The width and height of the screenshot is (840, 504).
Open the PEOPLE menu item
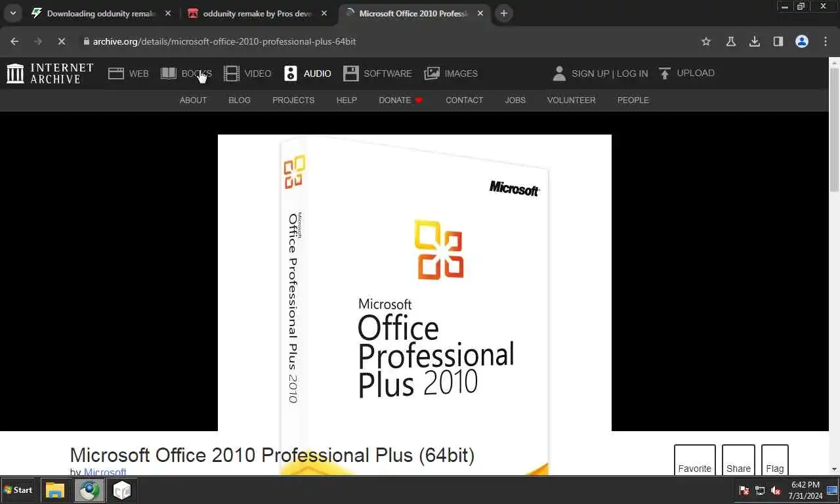(x=633, y=100)
